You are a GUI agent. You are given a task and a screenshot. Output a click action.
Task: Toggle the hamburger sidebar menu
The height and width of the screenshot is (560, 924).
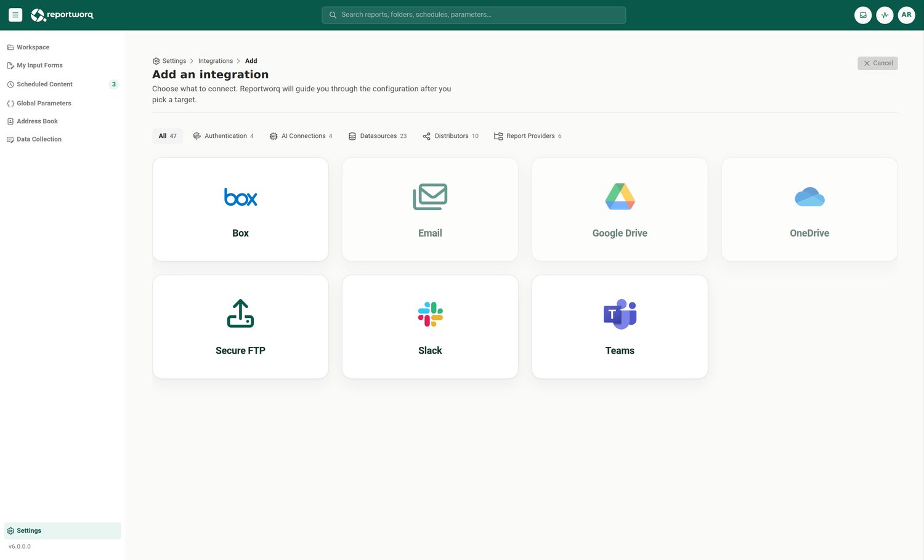click(15, 15)
